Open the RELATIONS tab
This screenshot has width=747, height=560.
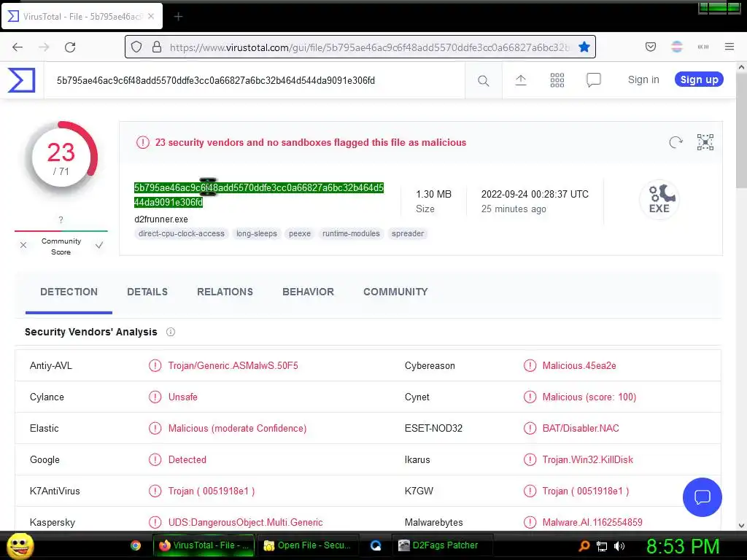point(225,292)
